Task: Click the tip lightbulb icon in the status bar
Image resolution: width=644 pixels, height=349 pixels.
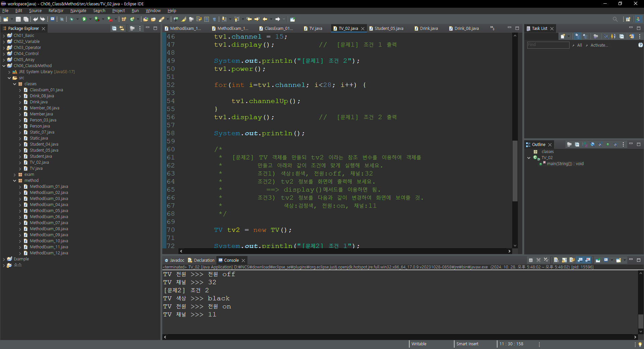Action: tap(640, 344)
